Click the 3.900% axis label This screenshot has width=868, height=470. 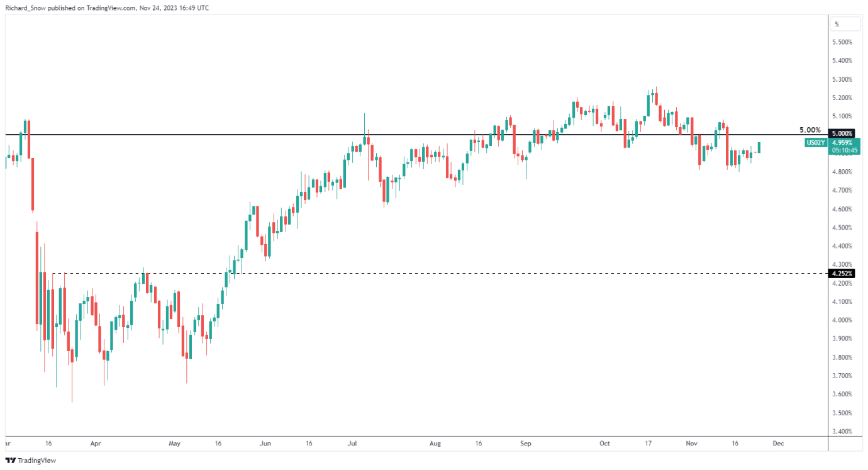pos(842,339)
